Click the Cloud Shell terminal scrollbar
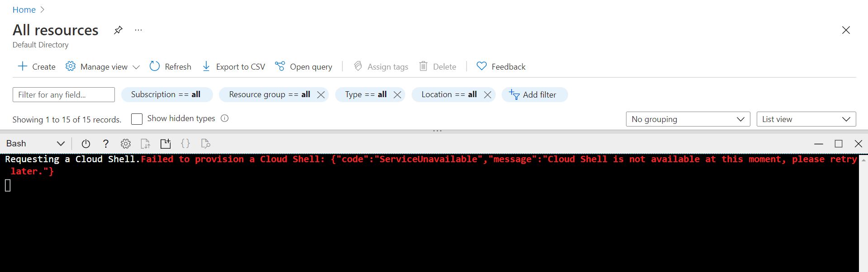868x272 pixels. (x=863, y=213)
